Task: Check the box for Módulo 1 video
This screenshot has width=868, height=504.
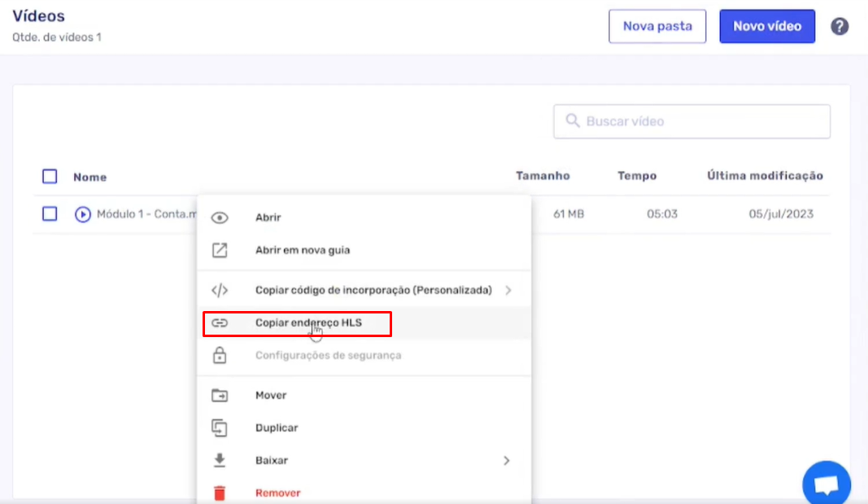Action: tap(50, 214)
